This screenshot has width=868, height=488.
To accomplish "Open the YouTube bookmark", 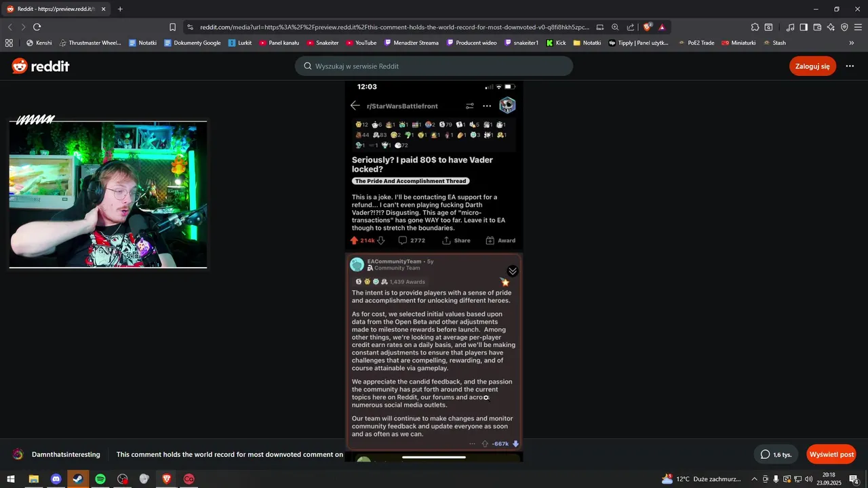I will coord(361,43).
